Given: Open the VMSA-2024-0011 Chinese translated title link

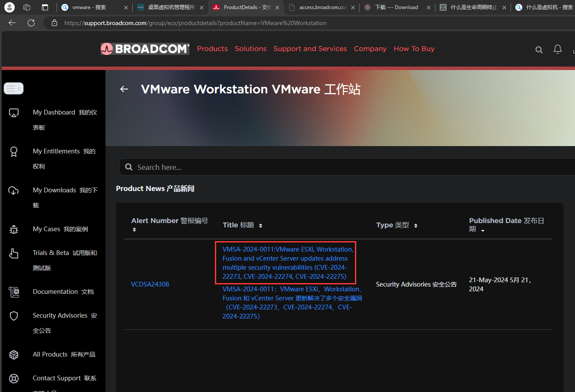Looking at the screenshot, I should (292, 303).
